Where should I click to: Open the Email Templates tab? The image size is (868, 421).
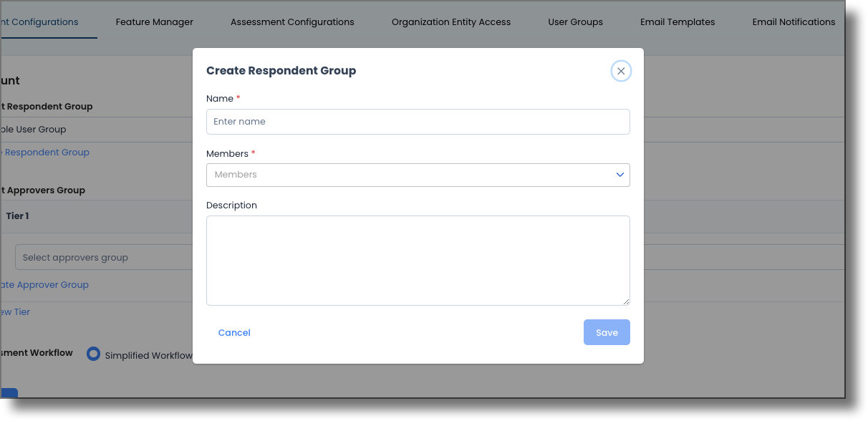677,21
